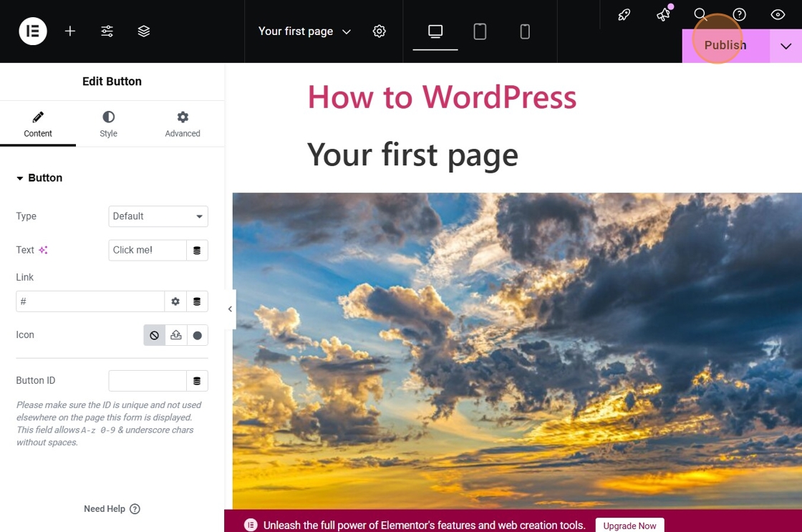Screen dimensions: 802x532
Task: Switch to mobile preview mode
Action: point(525,32)
